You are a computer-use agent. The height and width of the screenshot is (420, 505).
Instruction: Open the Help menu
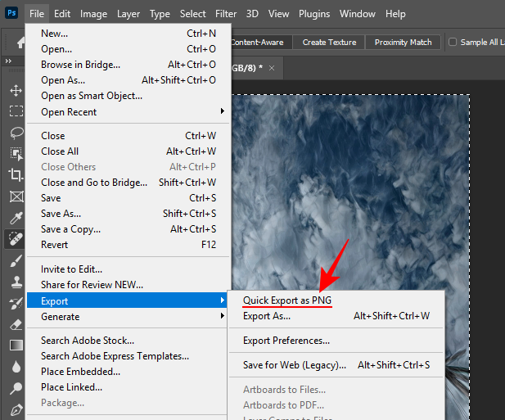tap(395, 14)
